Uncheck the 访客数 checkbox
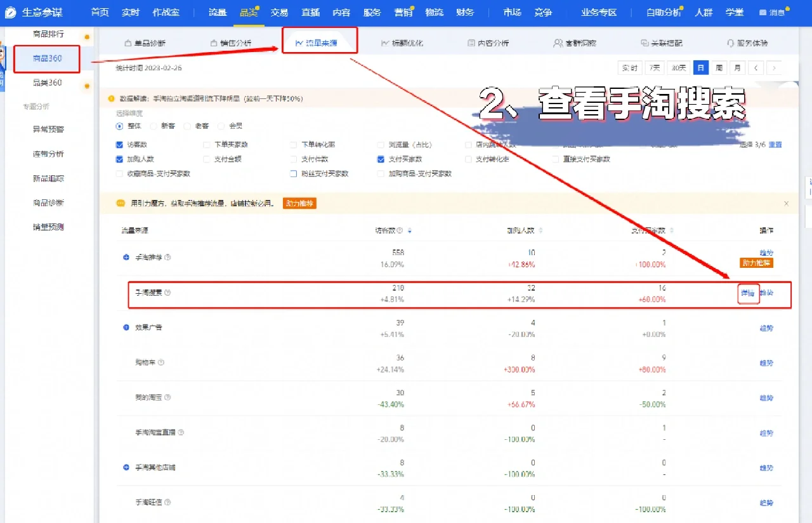This screenshot has width=812, height=523. [120, 145]
